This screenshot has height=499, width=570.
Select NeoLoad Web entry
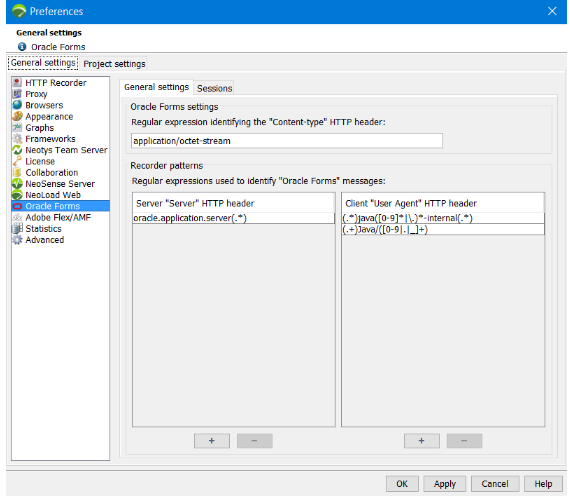pyautogui.click(x=53, y=195)
